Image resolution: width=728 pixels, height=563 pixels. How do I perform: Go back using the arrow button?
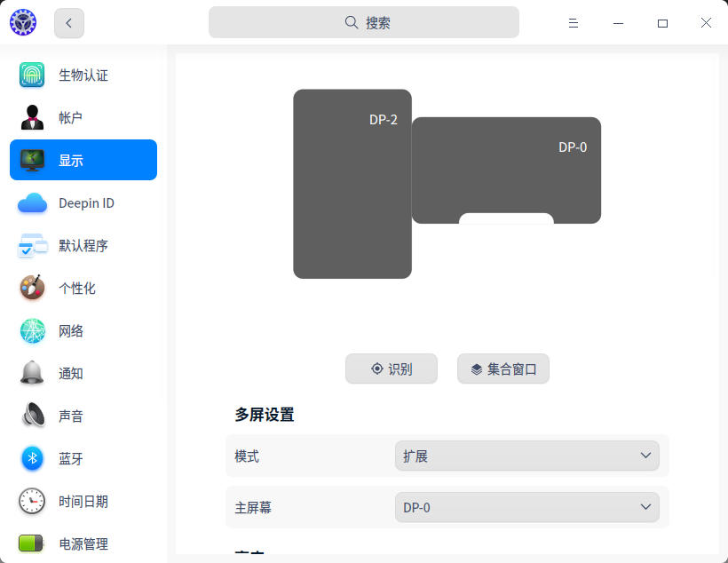coord(69,23)
